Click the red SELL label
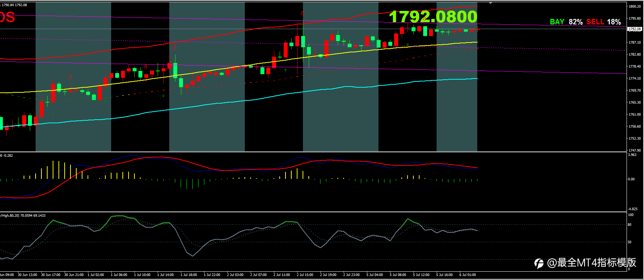This screenshot has width=644, height=280. (595, 22)
